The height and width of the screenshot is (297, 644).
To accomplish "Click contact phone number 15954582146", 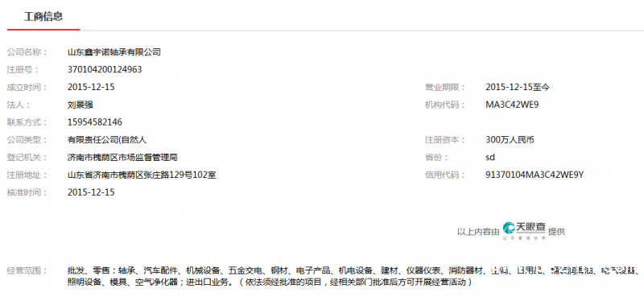I will pyautogui.click(x=95, y=122).
